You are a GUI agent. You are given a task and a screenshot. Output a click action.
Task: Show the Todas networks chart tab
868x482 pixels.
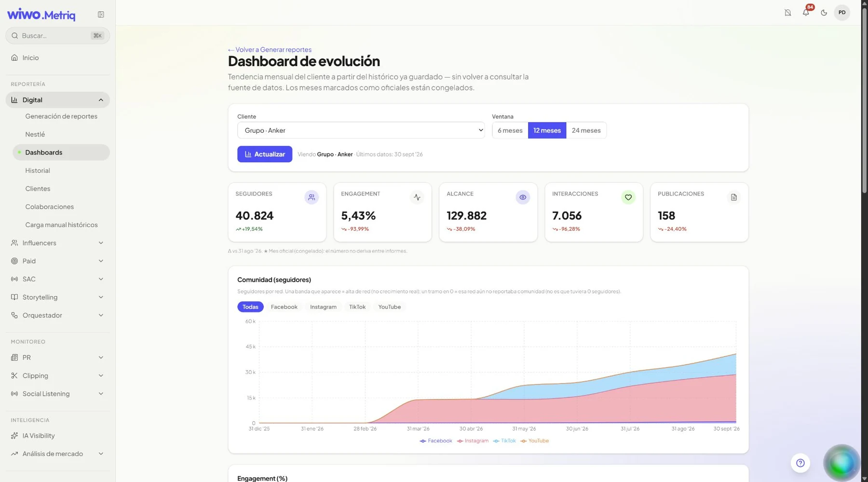[250, 307]
